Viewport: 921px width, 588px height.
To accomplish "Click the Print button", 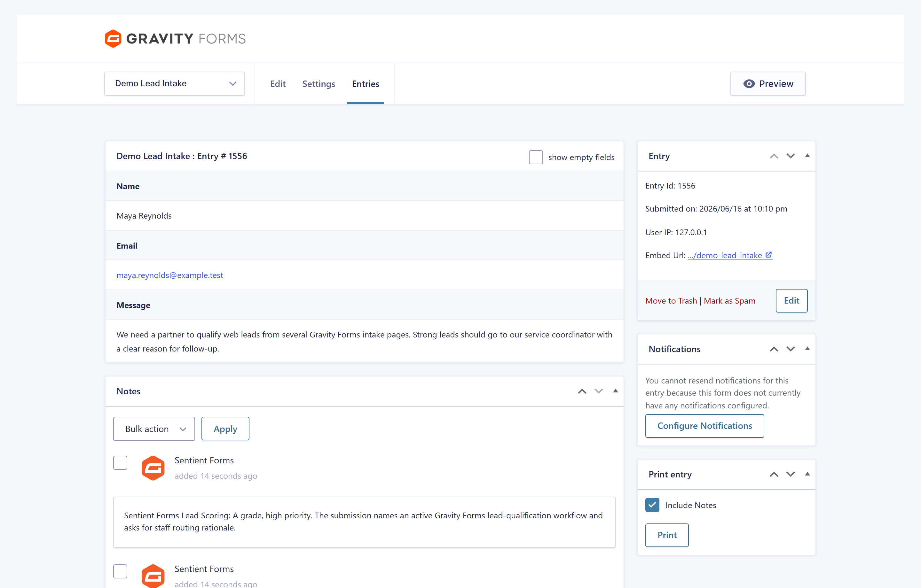I will (x=667, y=535).
